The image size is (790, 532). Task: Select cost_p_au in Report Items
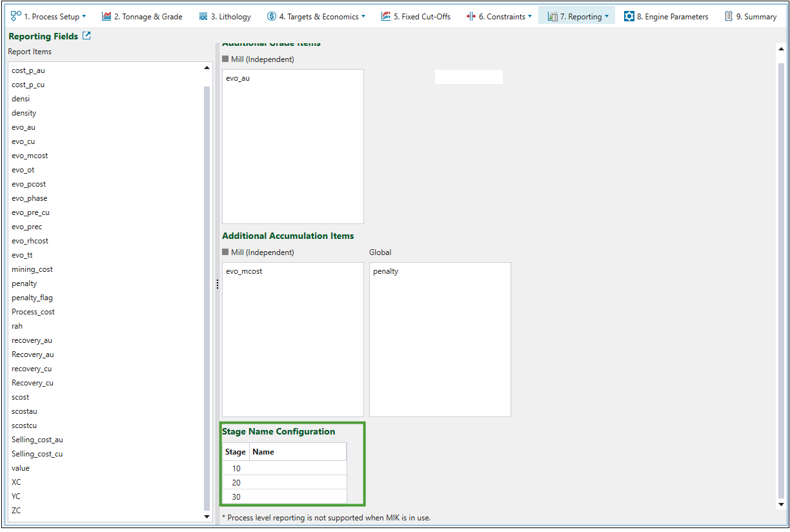point(28,70)
